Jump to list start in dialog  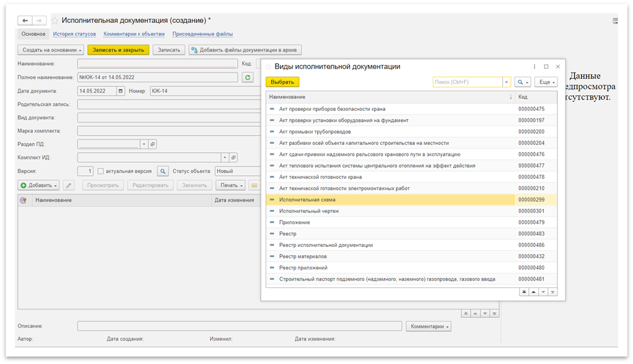(x=525, y=292)
